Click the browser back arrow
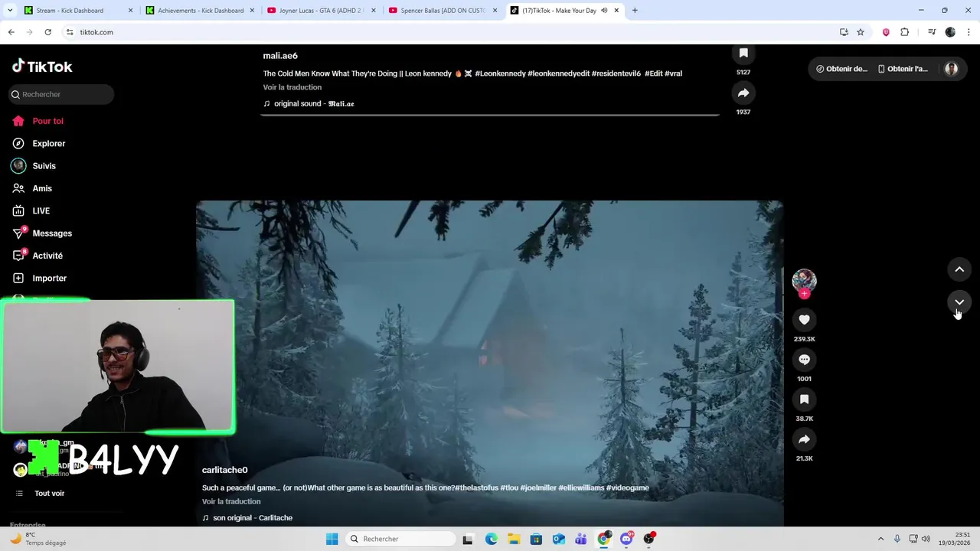 pyautogui.click(x=11, y=32)
